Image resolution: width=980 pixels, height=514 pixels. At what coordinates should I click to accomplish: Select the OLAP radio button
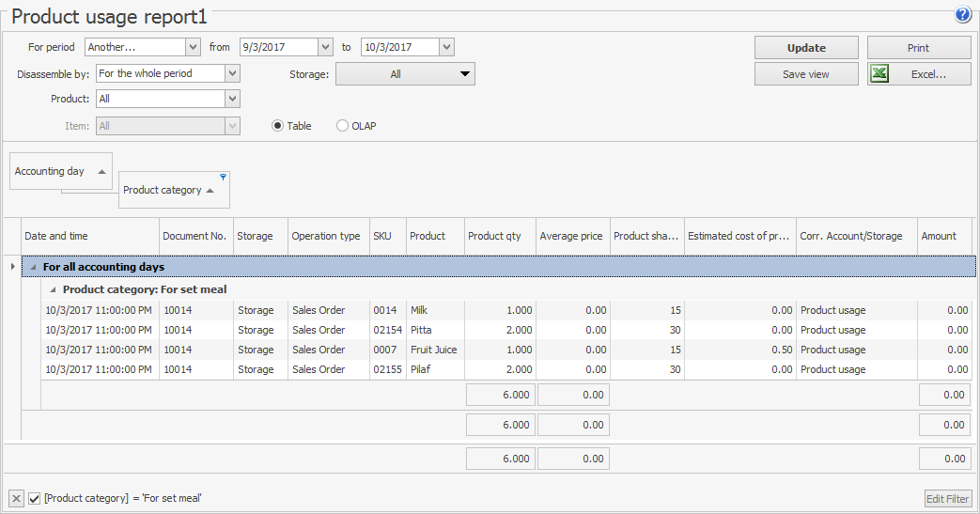point(342,126)
